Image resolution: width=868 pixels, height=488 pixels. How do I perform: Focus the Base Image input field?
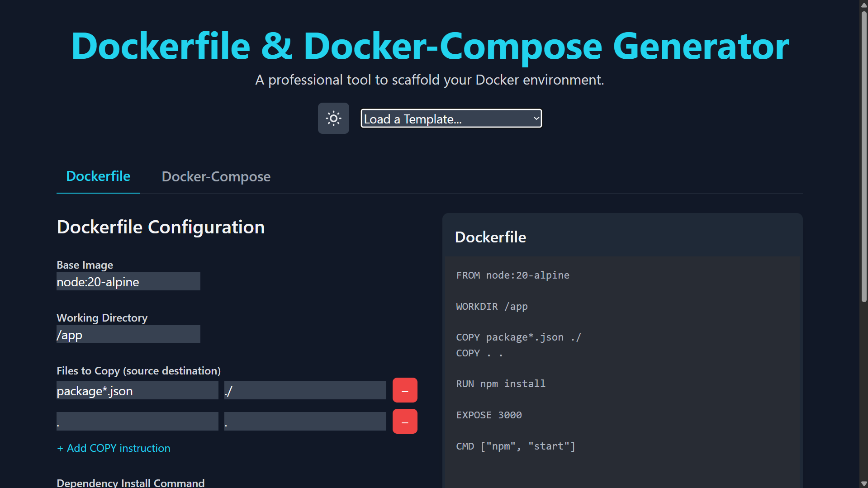pos(128,281)
